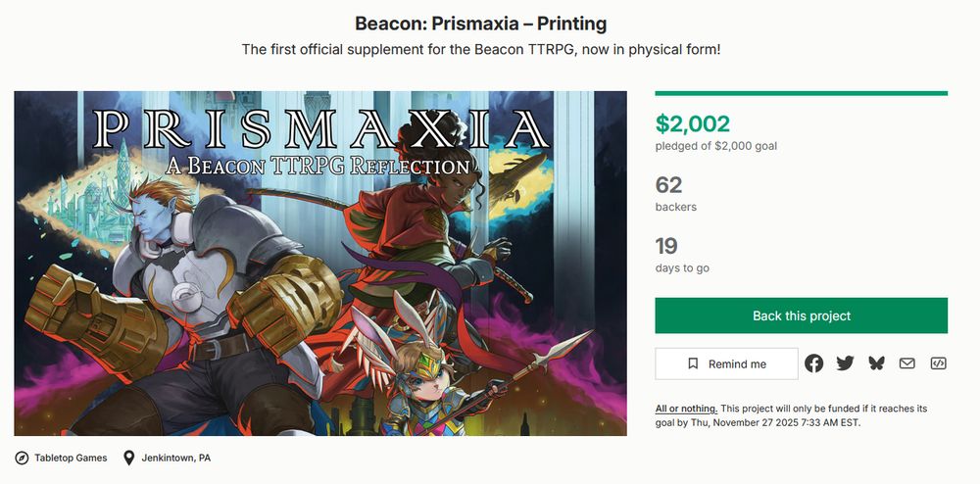Click the 19 days to go counter
The width and height of the screenshot is (980, 484).
coord(667,246)
